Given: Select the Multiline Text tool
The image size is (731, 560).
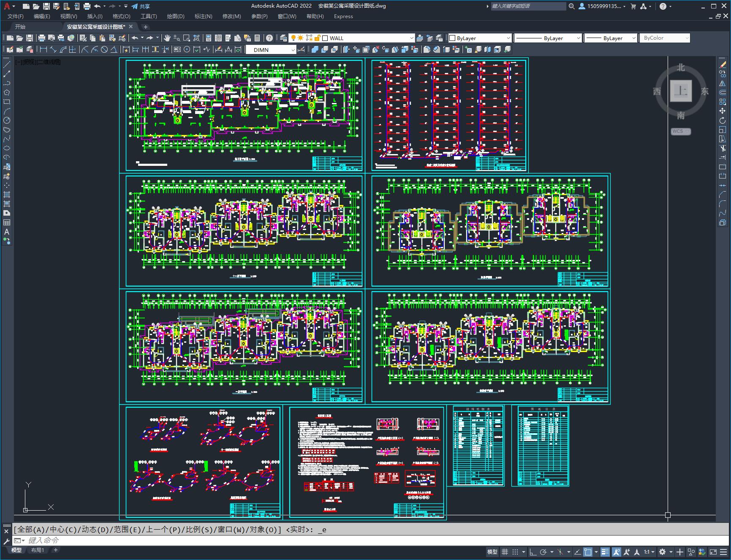Looking at the screenshot, I should pos(7,232).
